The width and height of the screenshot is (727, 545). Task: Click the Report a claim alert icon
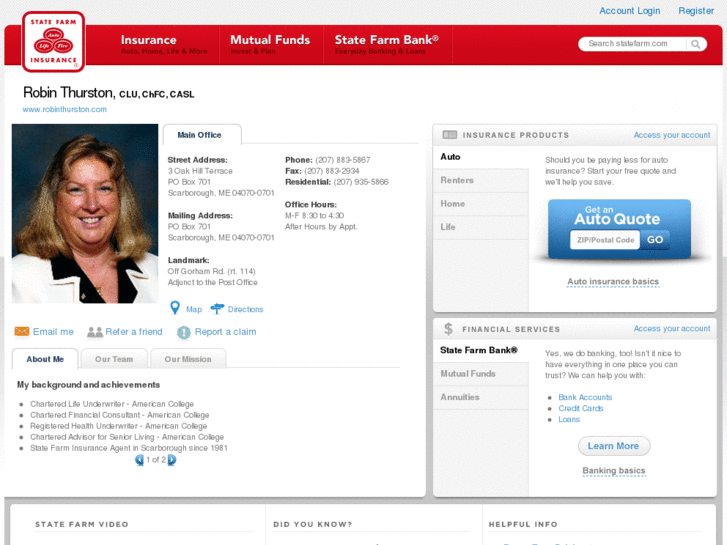coord(184,332)
